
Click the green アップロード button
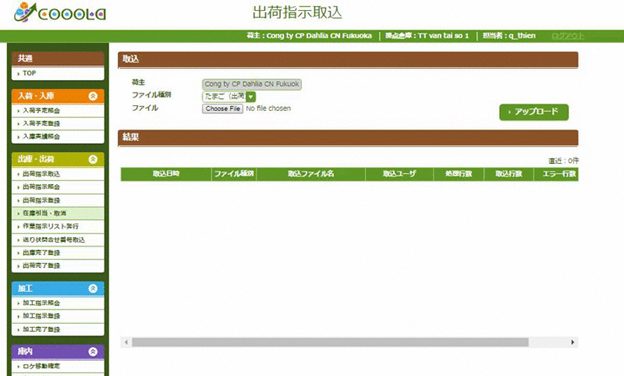click(534, 112)
